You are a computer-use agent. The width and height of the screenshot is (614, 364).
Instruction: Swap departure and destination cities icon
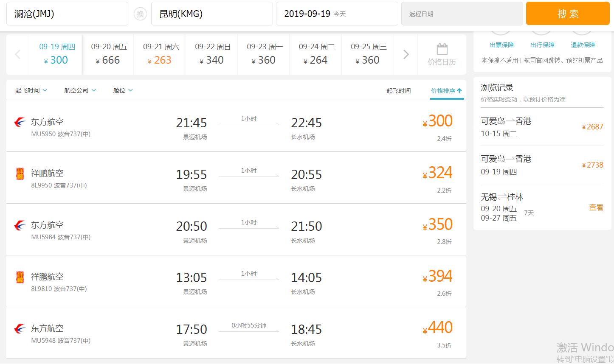point(140,14)
